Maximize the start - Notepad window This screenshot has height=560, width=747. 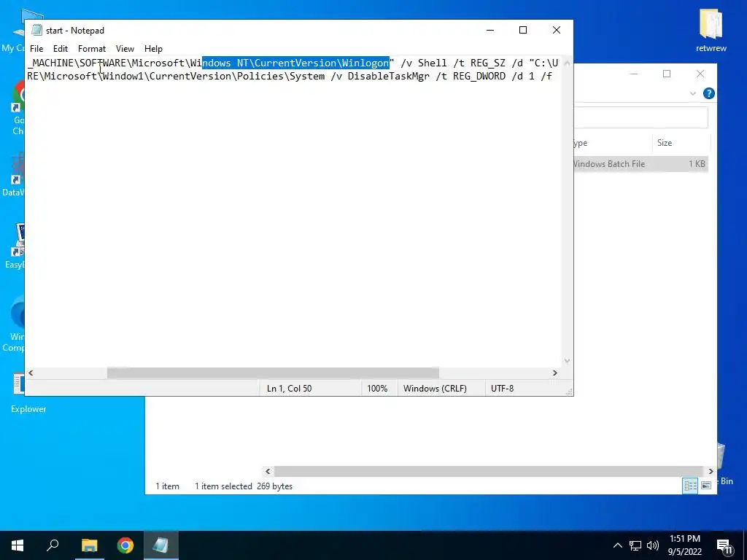[x=523, y=30]
